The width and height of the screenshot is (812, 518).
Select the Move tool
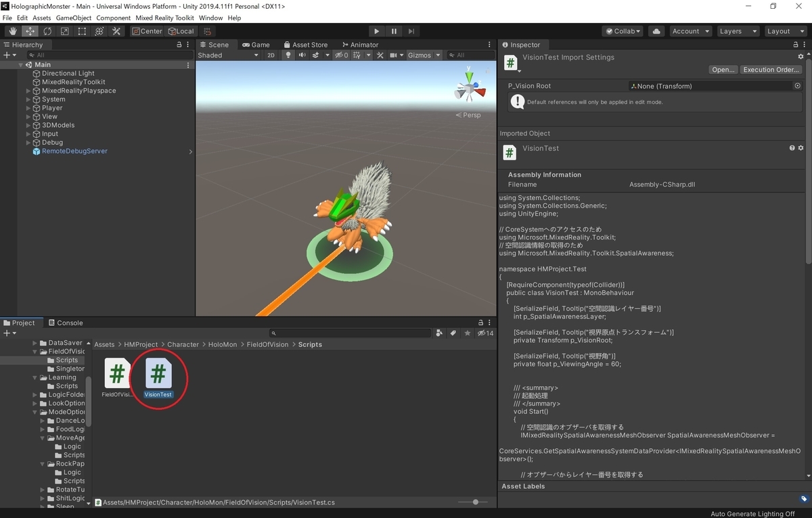pos(30,31)
